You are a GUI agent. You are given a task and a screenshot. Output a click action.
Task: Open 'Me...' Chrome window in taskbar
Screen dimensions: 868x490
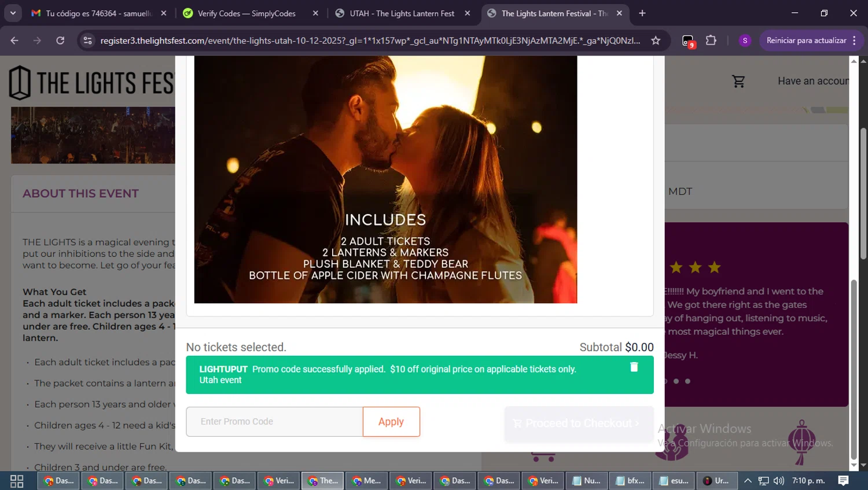point(366,481)
